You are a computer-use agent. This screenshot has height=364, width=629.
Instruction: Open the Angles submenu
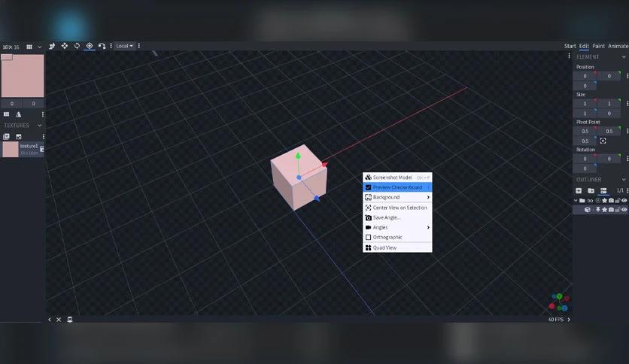(397, 227)
